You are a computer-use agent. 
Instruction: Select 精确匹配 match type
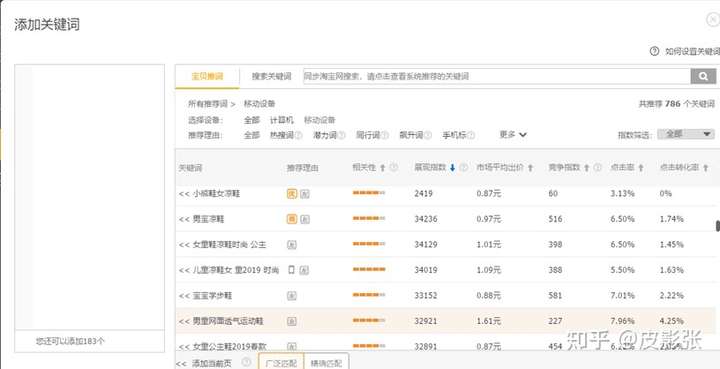click(326, 363)
